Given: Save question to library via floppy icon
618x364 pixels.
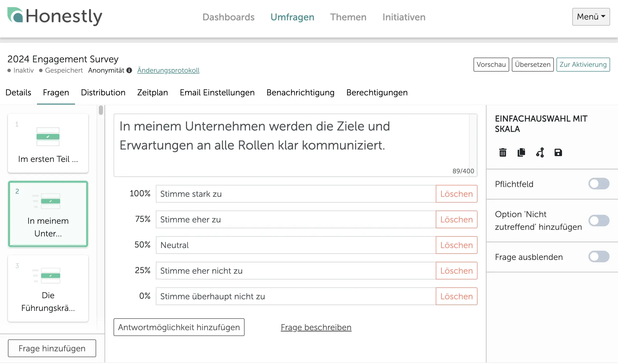Looking at the screenshot, I should pos(558,152).
